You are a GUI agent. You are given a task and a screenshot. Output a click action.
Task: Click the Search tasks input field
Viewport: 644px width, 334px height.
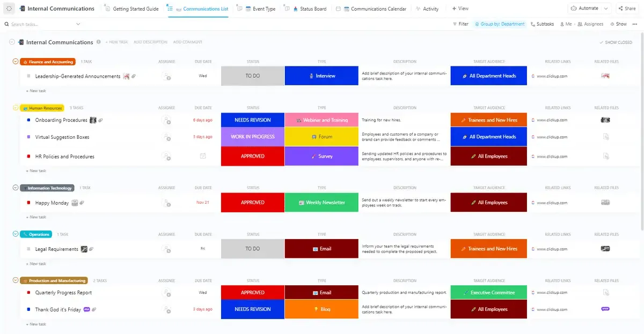point(42,24)
